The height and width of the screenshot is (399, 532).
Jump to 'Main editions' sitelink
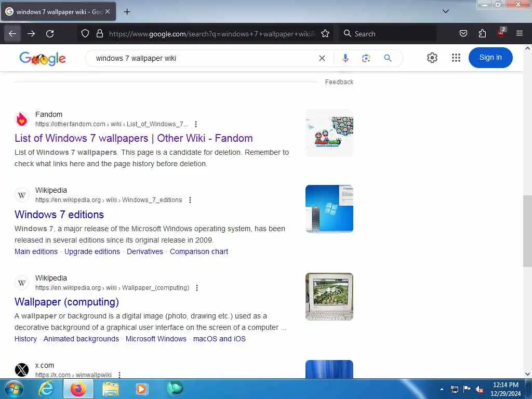(36, 251)
